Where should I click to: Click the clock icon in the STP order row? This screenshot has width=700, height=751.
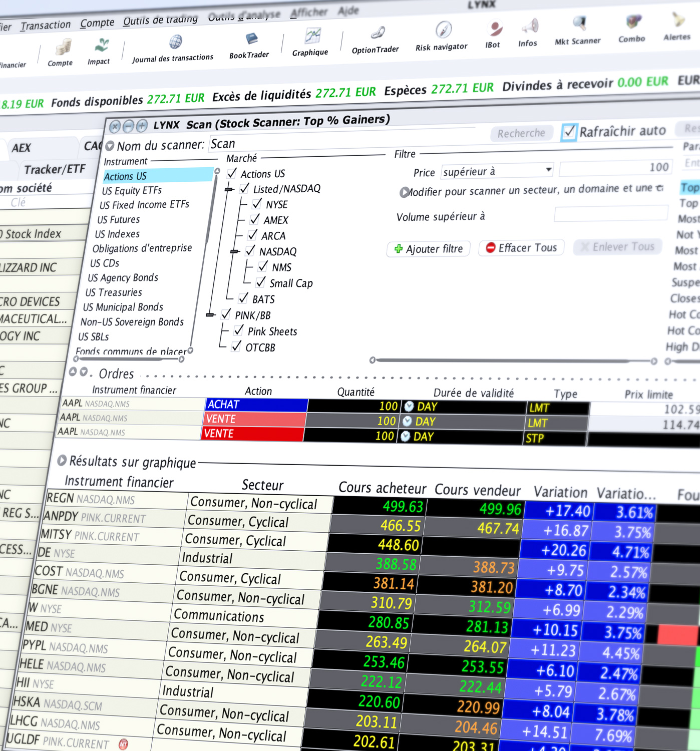pyautogui.click(x=405, y=436)
